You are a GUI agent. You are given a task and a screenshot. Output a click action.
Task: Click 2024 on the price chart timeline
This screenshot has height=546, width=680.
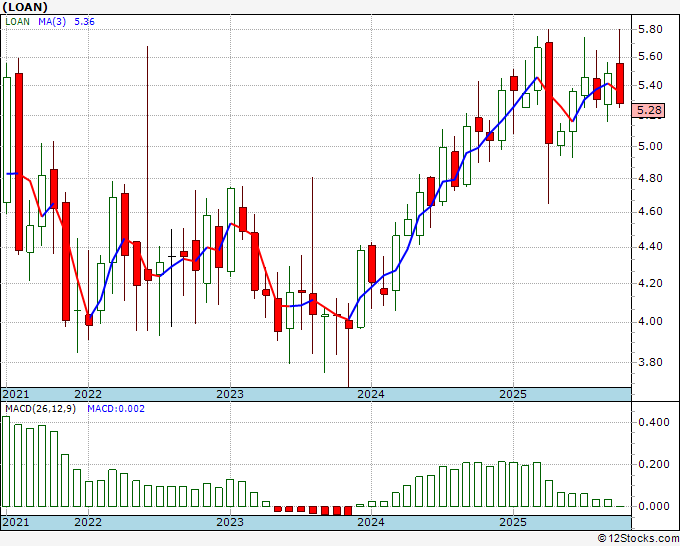point(371,394)
